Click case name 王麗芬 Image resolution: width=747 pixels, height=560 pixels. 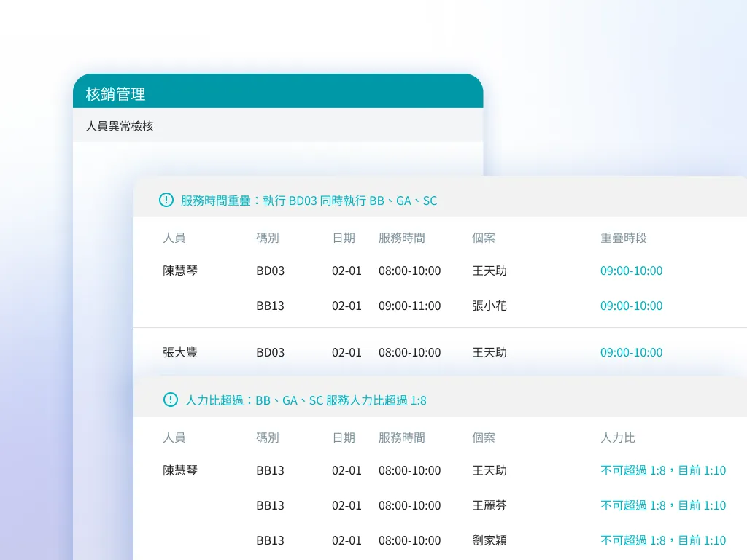point(489,505)
